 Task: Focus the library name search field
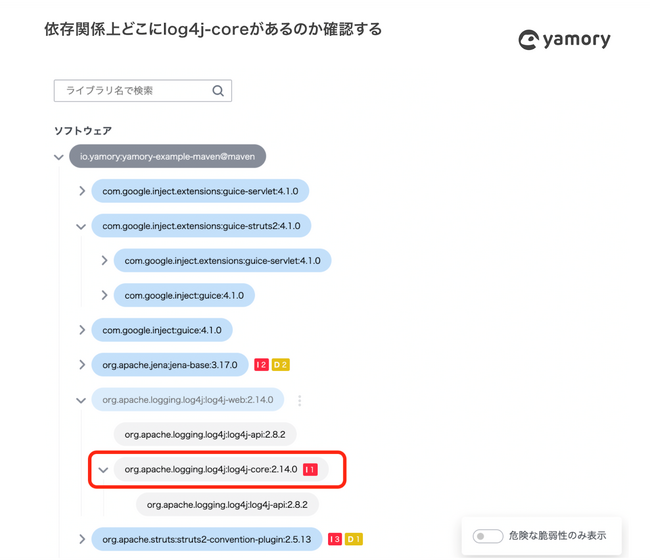143,91
